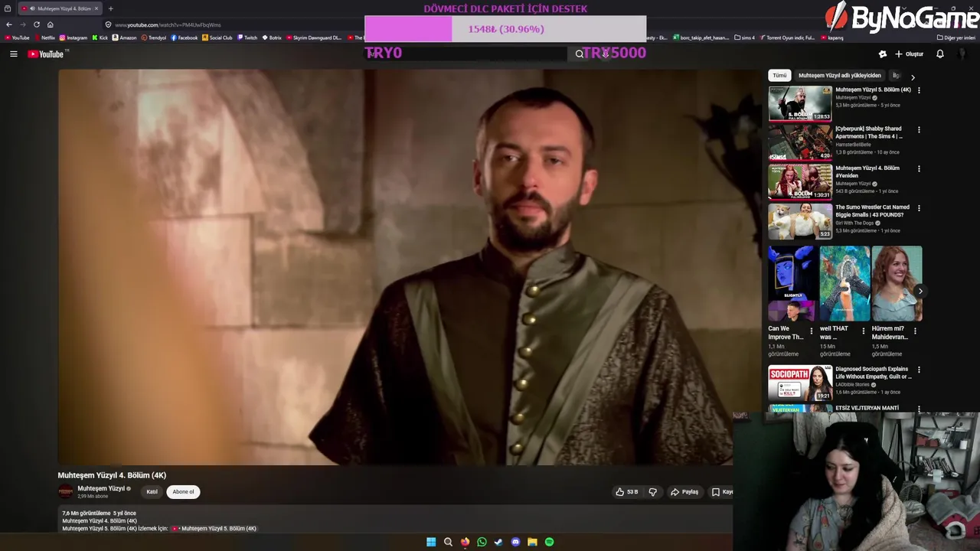Image resolution: width=980 pixels, height=551 pixels.
Task: Open Windows taskbar search
Action: [448, 542]
